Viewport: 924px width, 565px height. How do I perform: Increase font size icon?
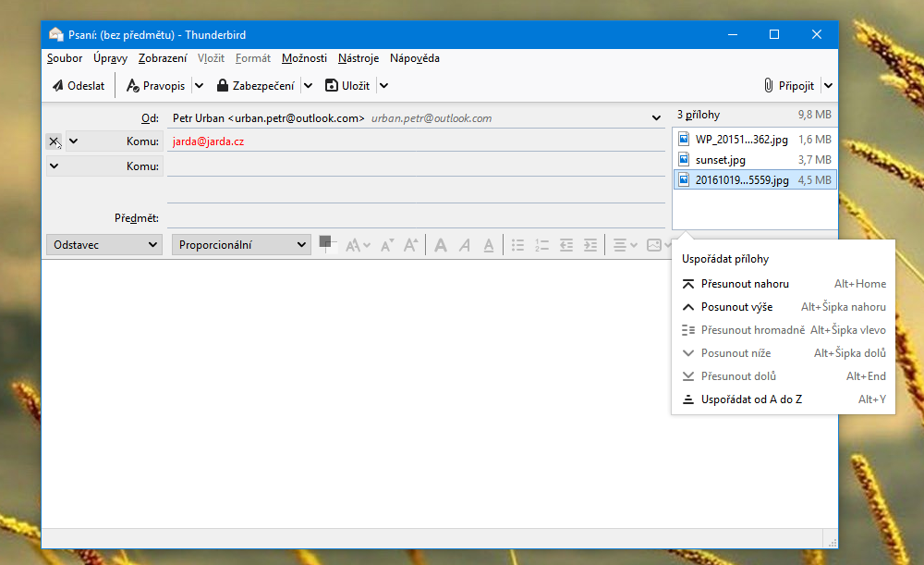411,245
